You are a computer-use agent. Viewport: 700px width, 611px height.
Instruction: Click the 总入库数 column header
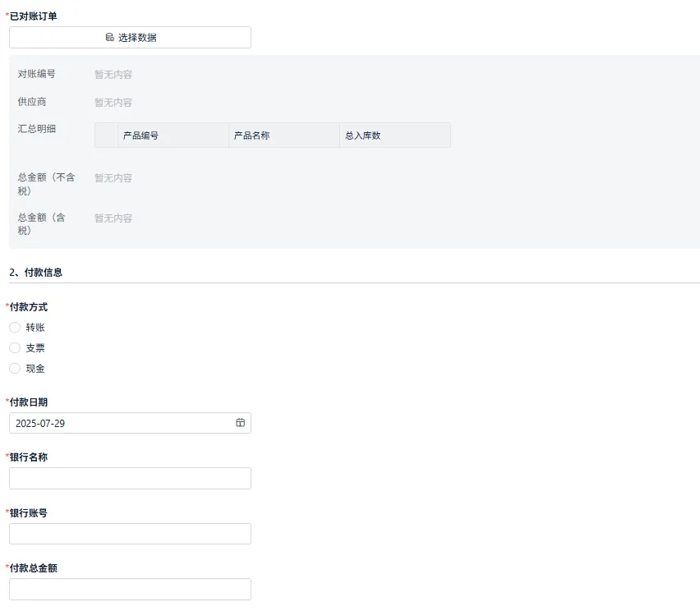coord(395,136)
